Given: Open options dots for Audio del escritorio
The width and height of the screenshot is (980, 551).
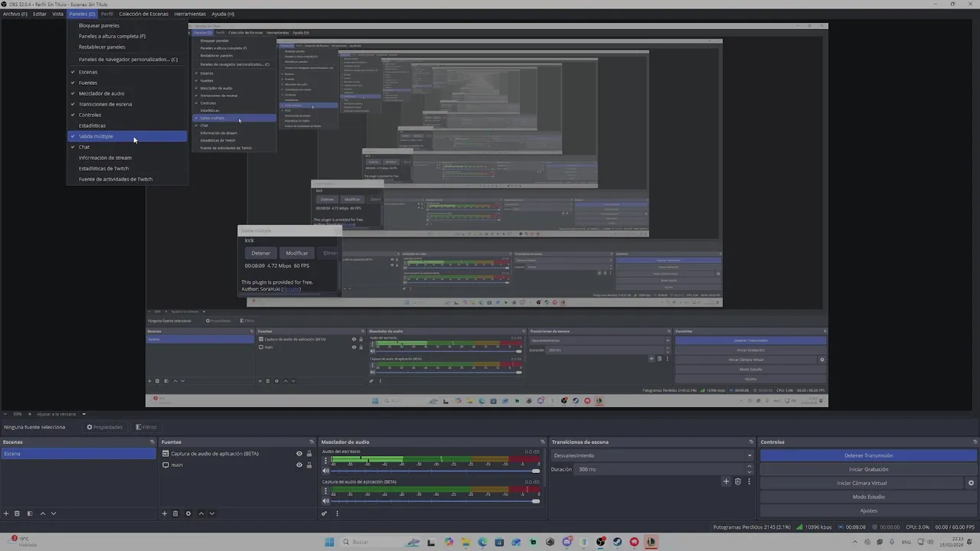Looking at the screenshot, I should coord(325,461).
